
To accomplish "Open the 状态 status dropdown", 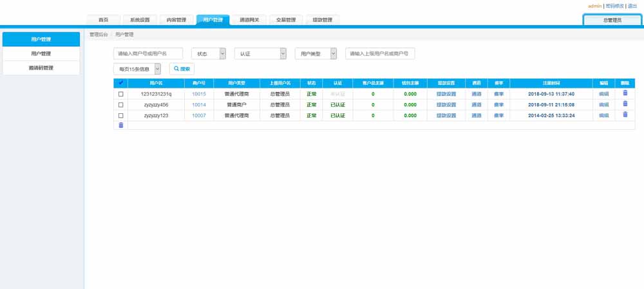I will [208, 53].
